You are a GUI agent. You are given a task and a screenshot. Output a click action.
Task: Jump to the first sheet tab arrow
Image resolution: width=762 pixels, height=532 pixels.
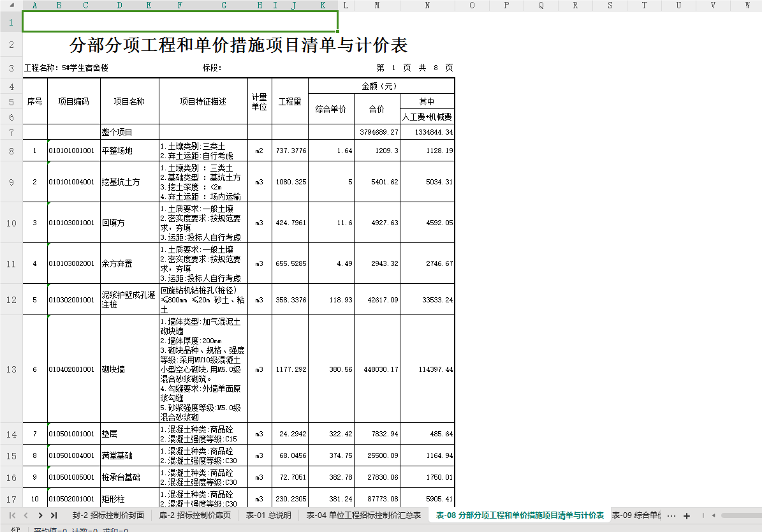coord(13,515)
